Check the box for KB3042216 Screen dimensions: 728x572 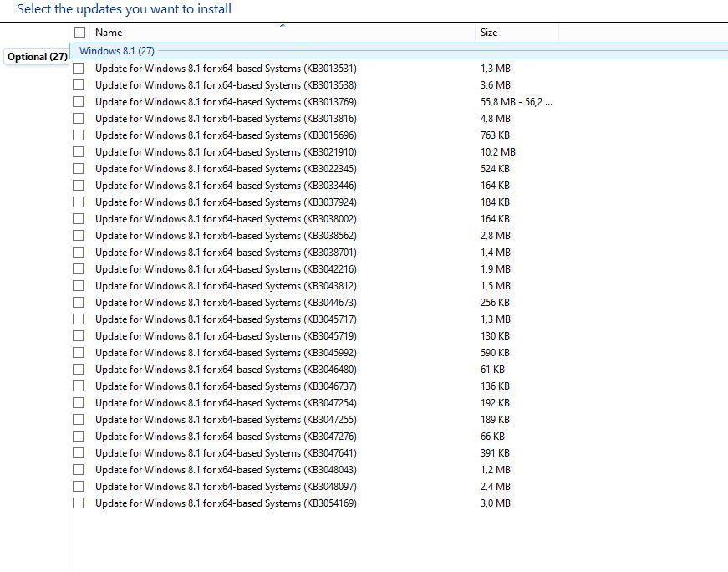pyautogui.click(x=79, y=269)
